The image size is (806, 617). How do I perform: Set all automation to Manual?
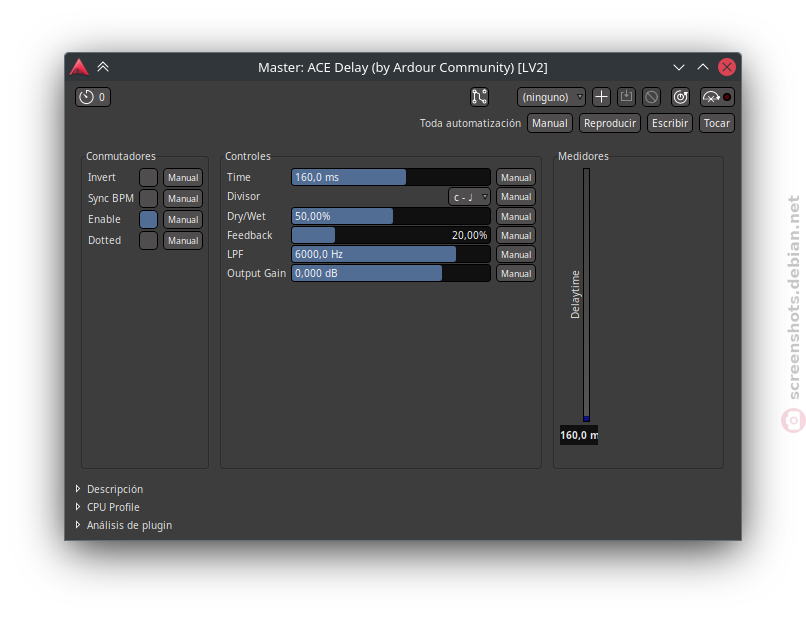[549, 123]
